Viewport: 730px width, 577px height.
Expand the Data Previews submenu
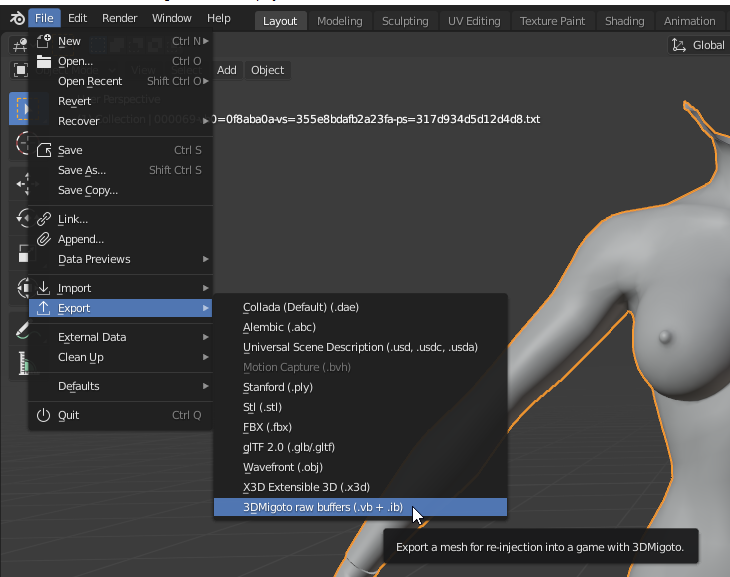point(121,259)
